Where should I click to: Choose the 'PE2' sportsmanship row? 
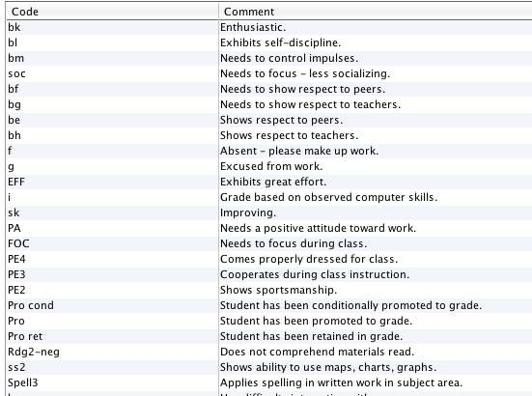(269, 290)
